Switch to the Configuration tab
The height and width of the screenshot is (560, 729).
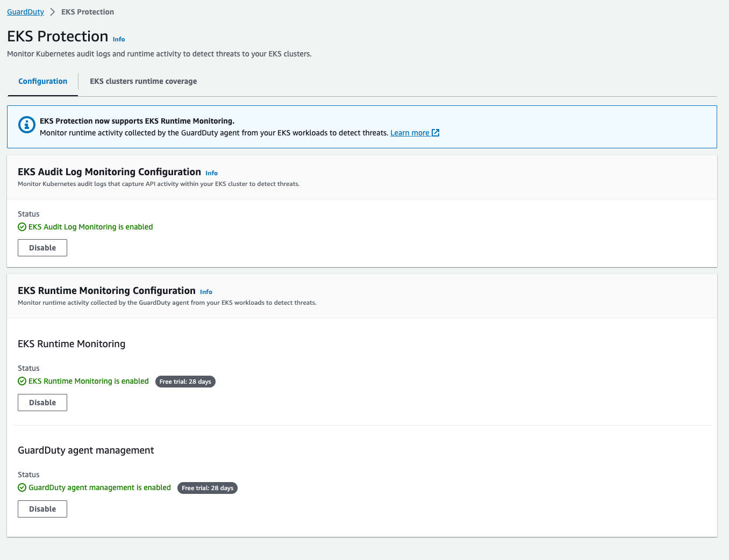click(43, 82)
